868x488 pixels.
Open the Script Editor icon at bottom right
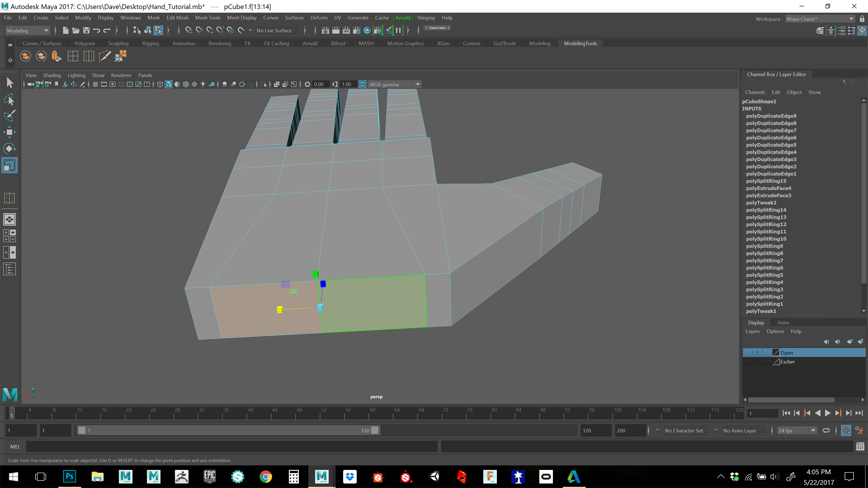[860, 447]
